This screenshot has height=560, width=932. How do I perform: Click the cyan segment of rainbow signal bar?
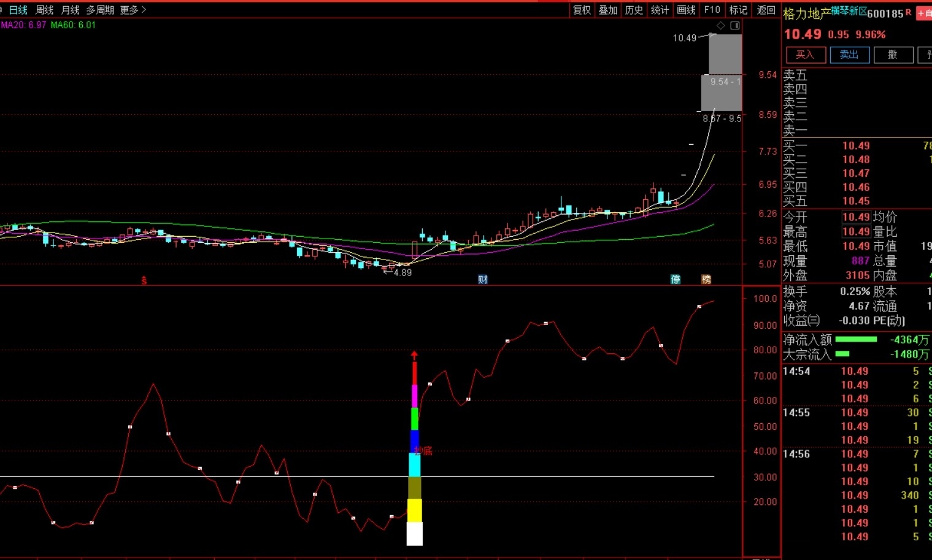point(415,464)
